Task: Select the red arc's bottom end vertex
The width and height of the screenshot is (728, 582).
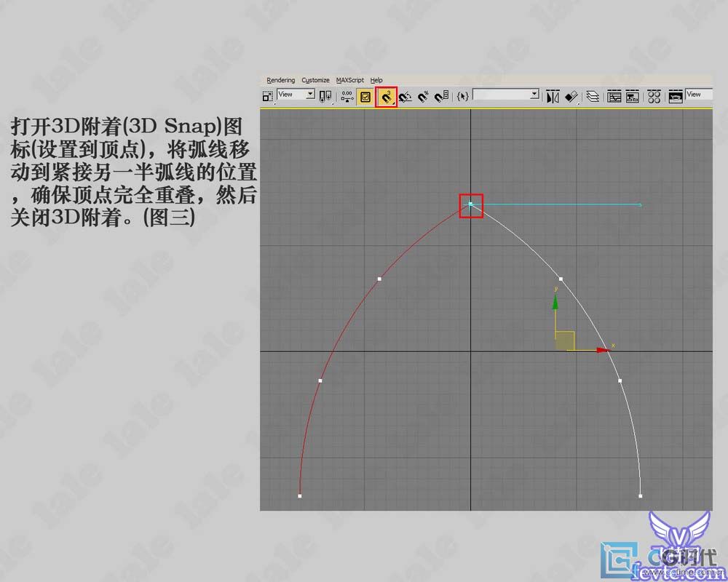Action: click(x=299, y=495)
